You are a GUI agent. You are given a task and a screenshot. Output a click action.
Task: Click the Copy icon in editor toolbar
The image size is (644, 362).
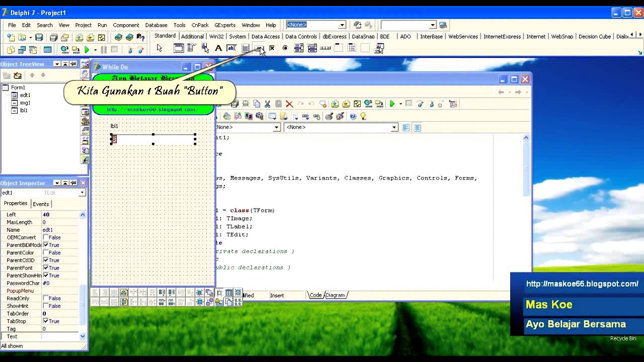coord(257,104)
